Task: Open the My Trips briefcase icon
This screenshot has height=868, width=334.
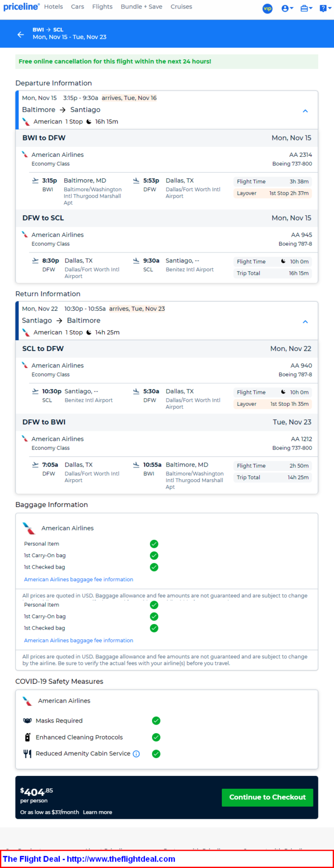Action: pos(306,8)
